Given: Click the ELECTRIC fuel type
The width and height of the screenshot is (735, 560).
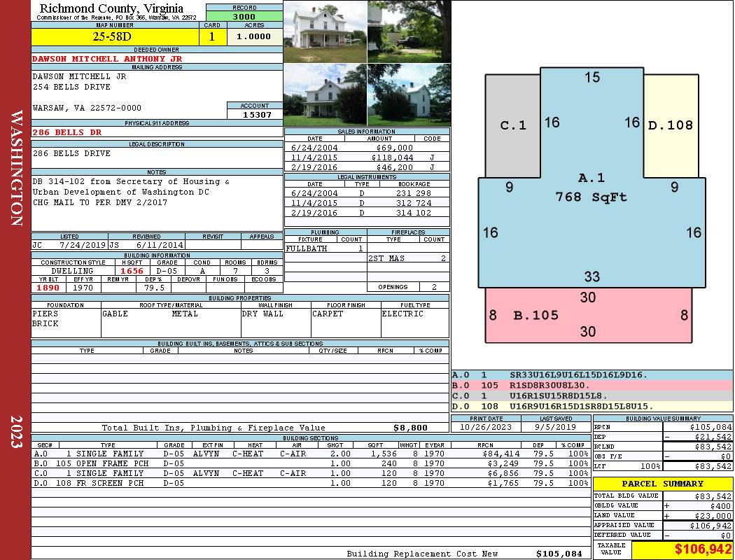Looking at the screenshot, I should click(402, 314).
